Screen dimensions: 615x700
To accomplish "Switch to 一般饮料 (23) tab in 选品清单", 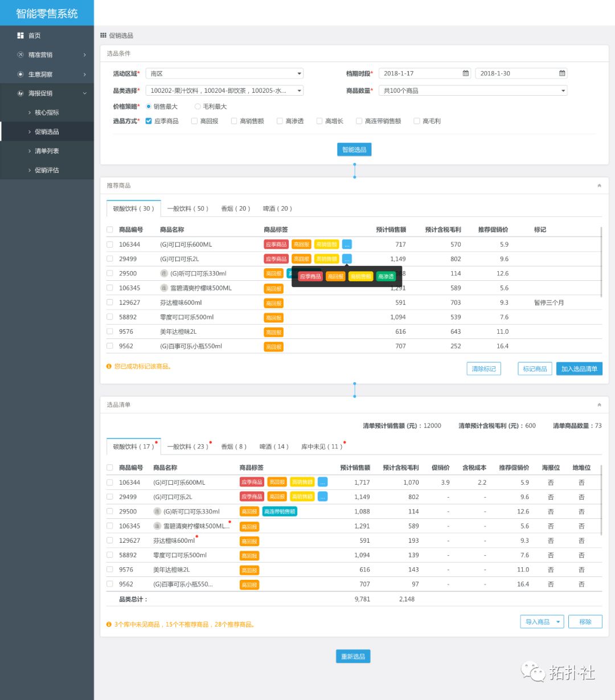I will (187, 447).
